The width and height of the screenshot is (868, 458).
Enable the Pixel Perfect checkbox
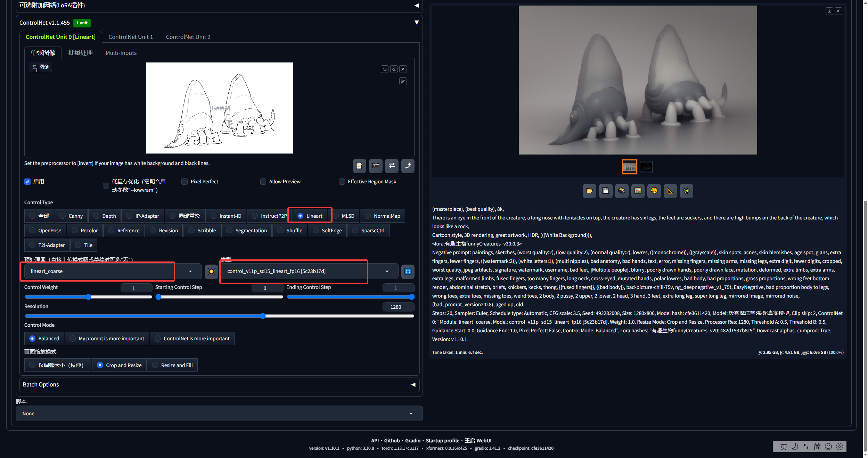[185, 182]
